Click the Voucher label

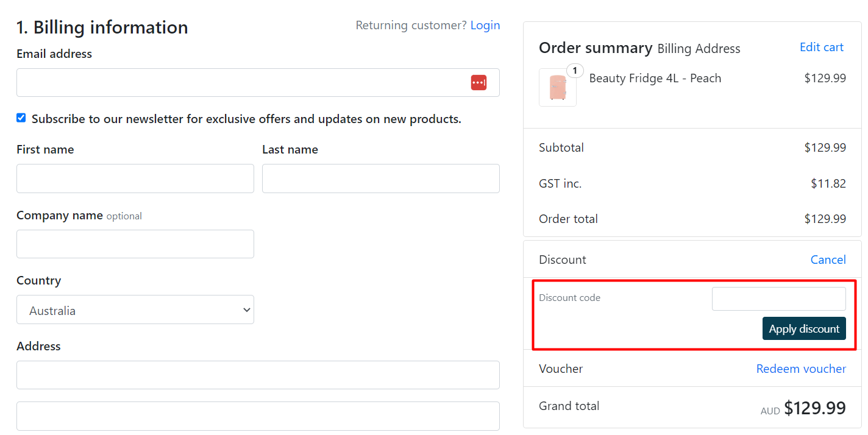[x=561, y=369]
